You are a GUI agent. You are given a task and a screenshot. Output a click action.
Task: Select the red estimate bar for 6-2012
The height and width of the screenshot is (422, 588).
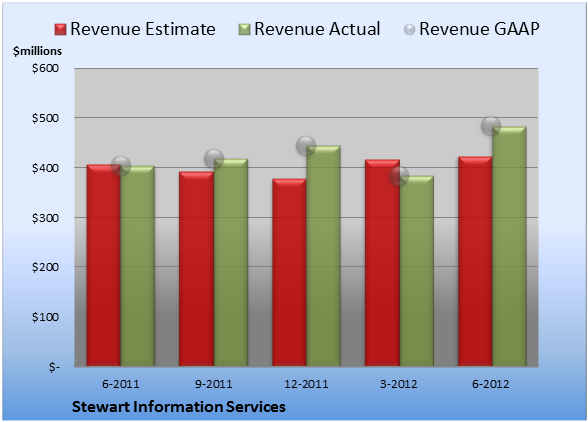click(x=475, y=261)
